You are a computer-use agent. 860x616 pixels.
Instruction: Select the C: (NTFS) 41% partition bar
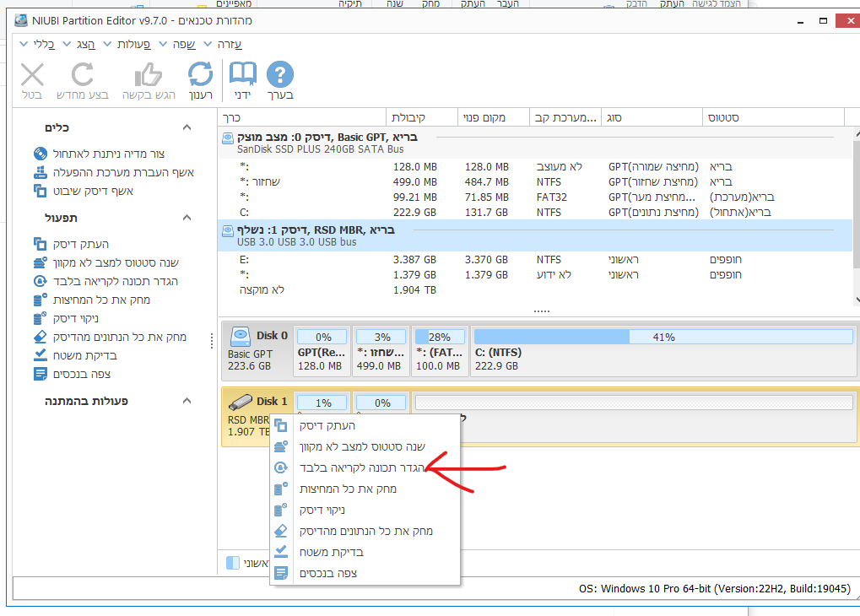(663, 350)
